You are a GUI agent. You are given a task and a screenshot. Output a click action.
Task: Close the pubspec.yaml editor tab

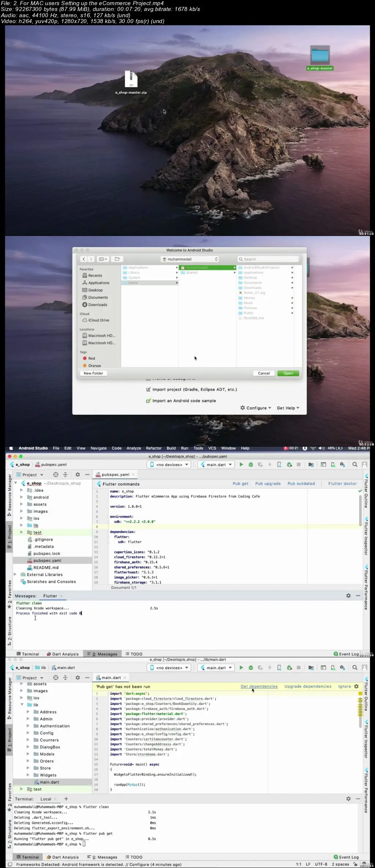[x=133, y=474]
